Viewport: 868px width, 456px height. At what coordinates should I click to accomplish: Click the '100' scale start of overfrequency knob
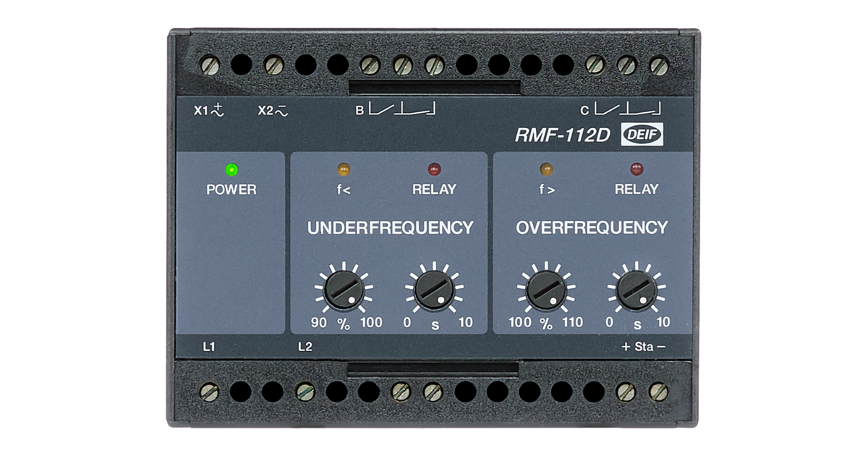pos(520,323)
